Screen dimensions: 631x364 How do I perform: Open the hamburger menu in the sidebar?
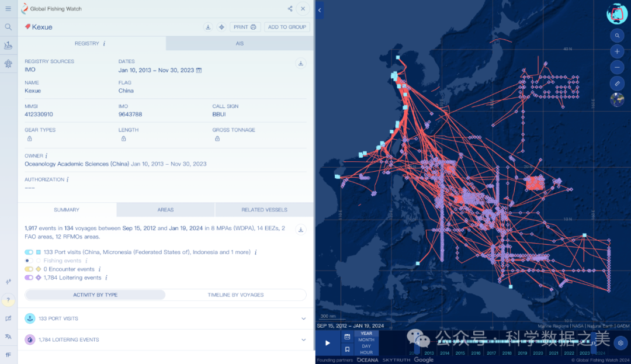8,9
